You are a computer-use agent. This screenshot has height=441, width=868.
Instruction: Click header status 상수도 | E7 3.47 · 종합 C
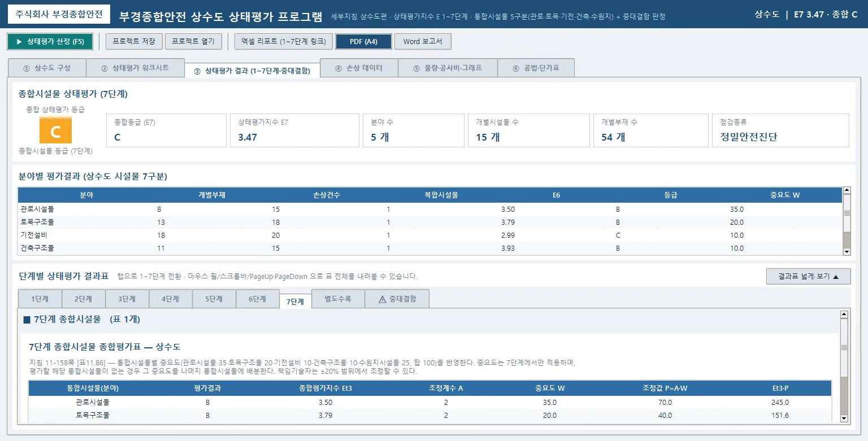[806, 14]
